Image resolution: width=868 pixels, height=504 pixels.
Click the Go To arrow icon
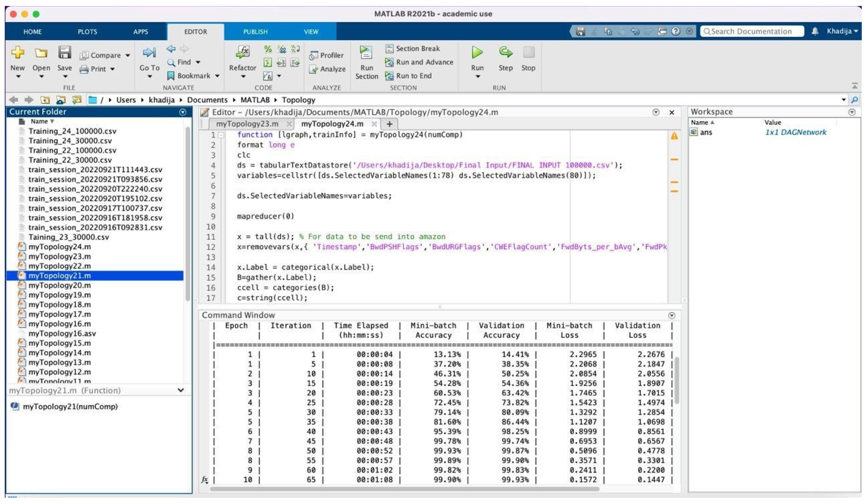point(149,53)
